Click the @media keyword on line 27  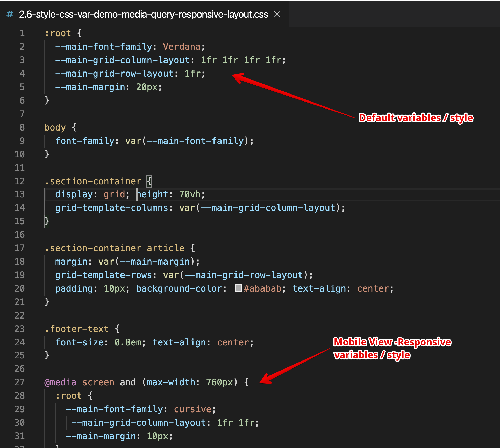tap(61, 382)
